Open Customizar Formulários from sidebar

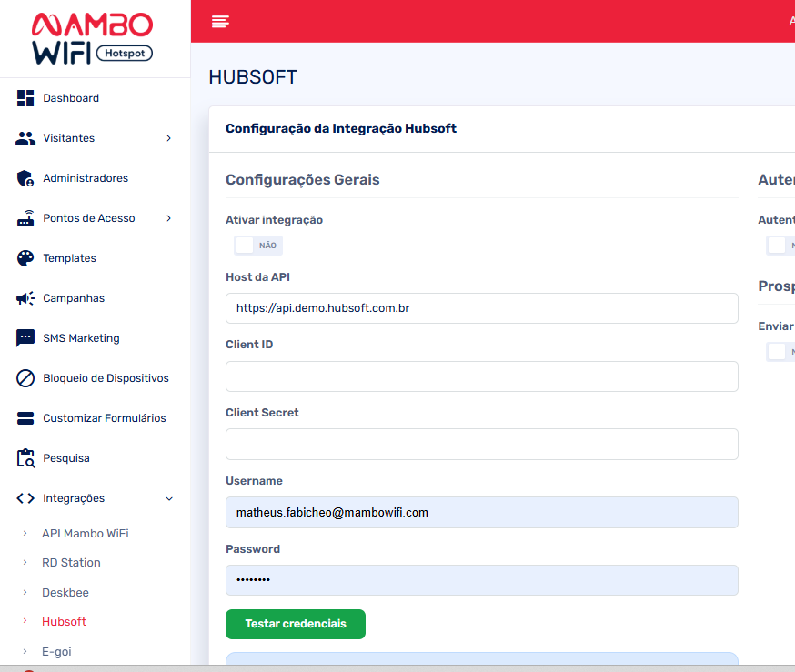tap(104, 418)
